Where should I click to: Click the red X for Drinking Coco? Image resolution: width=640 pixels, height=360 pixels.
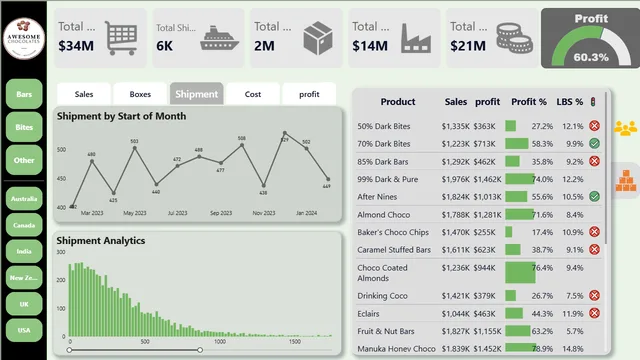[594, 296]
